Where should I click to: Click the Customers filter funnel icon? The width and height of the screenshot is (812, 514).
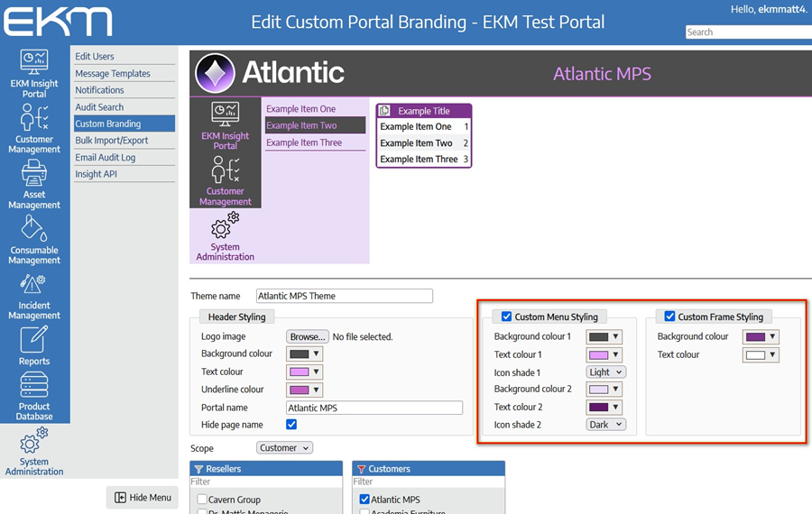[x=361, y=469]
